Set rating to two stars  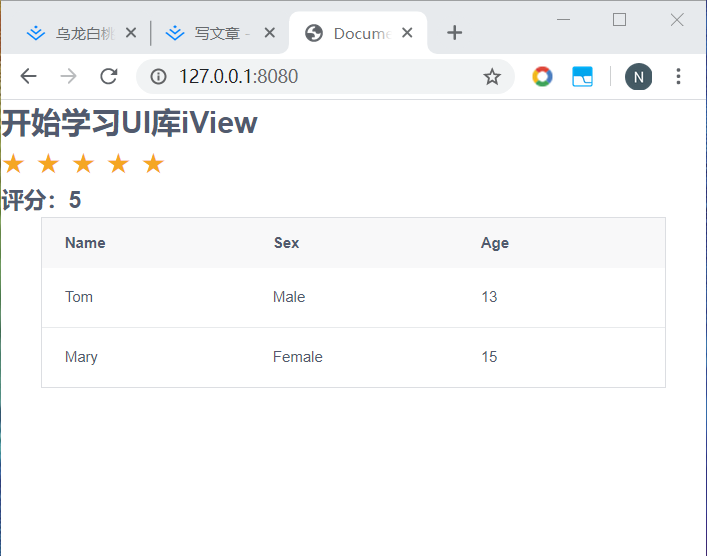[x=48, y=163]
